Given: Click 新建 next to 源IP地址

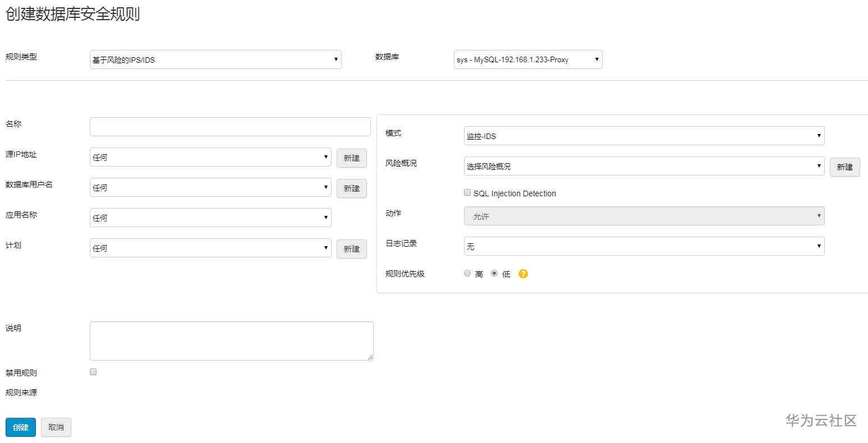Looking at the screenshot, I should (352, 158).
